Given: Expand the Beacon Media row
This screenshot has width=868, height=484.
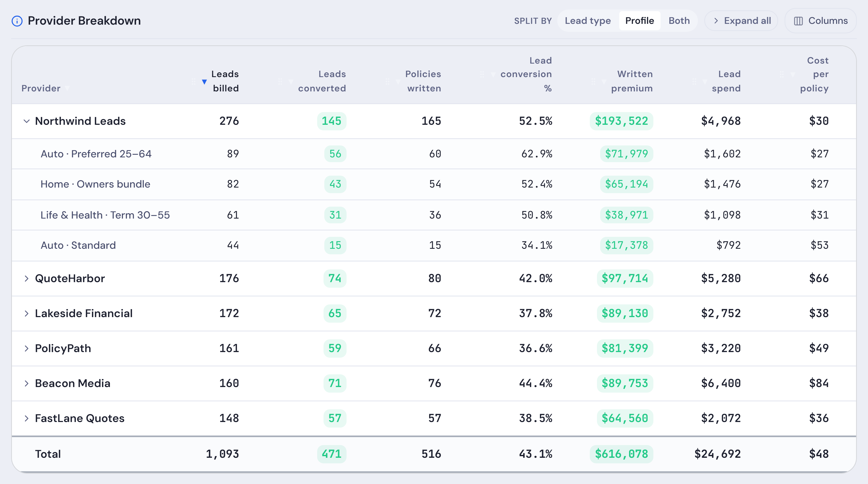Looking at the screenshot, I should (x=26, y=383).
